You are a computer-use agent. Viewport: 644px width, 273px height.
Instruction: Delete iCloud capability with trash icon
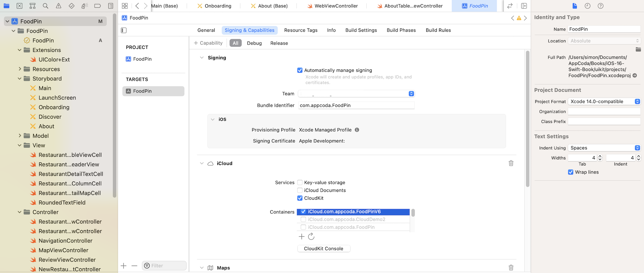(511, 163)
